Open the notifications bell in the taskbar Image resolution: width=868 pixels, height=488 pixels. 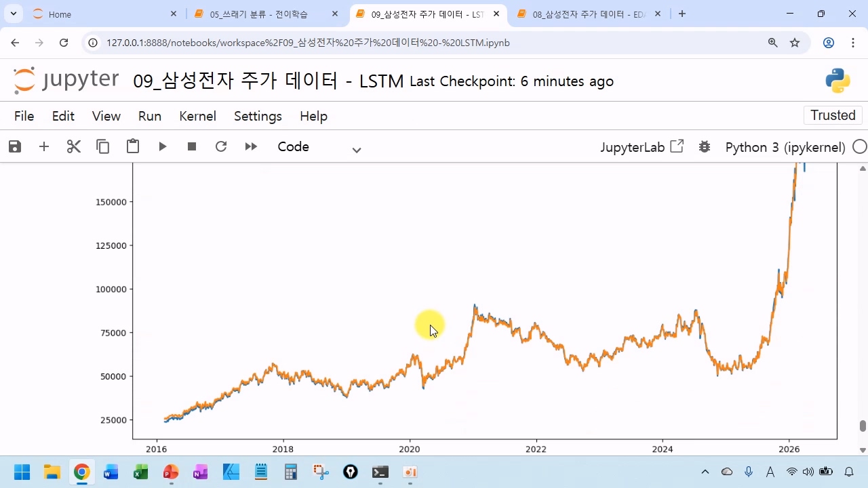[849, 472]
